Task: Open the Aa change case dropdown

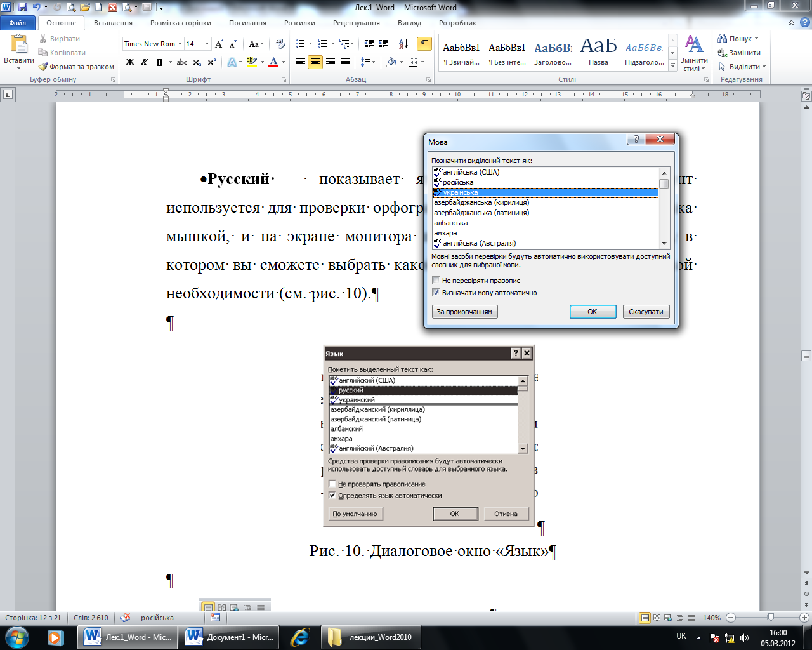Action: [256, 44]
